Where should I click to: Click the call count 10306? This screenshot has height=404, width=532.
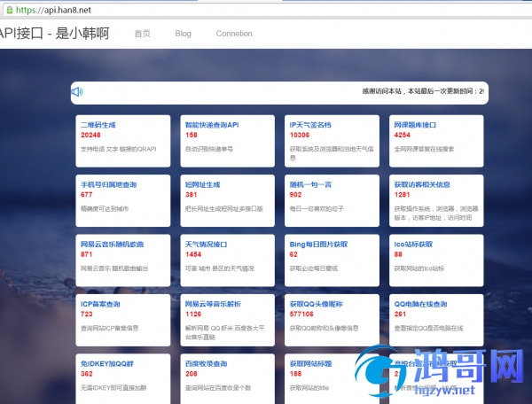300,135
